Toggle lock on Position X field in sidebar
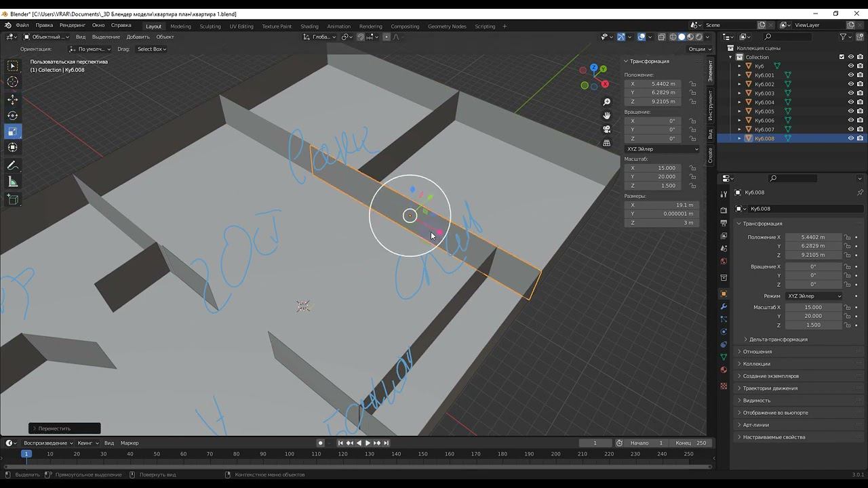Viewport: 868px width, 488px height. point(692,84)
